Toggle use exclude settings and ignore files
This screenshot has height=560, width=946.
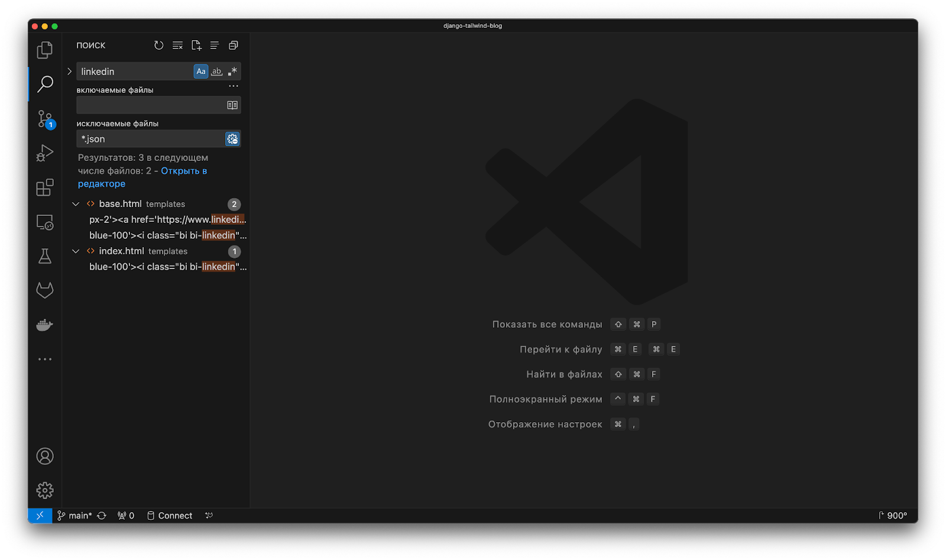(x=232, y=139)
